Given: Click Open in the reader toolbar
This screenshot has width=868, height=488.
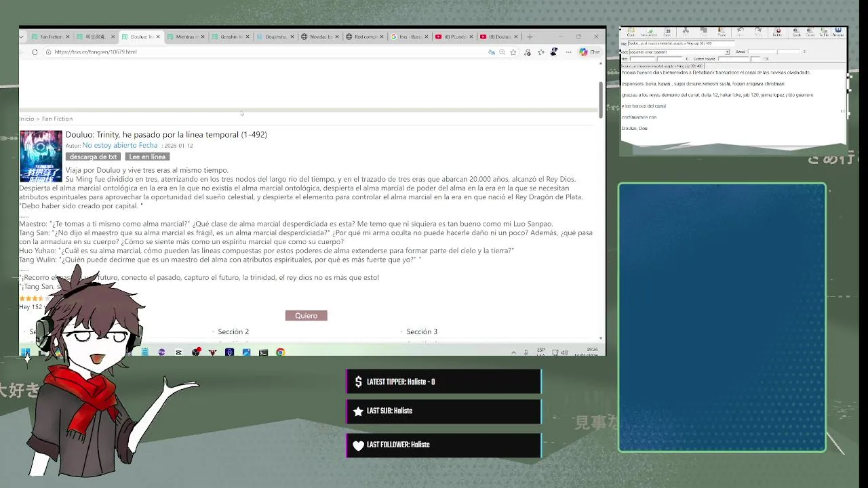Looking at the screenshot, I should click(x=631, y=32).
